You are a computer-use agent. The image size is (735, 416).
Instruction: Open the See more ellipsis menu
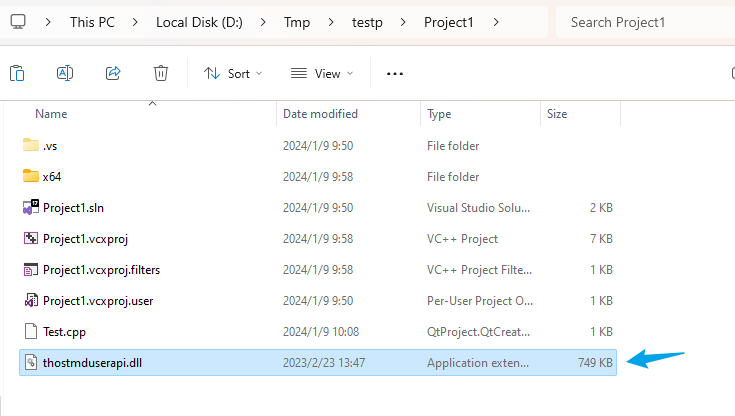[x=395, y=74]
